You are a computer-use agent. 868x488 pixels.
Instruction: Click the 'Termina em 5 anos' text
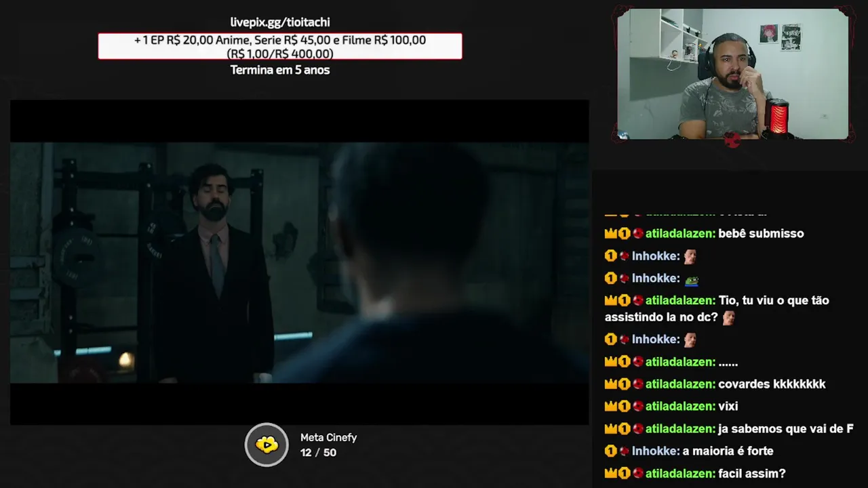pyautogui.click(x=280, y=70)
